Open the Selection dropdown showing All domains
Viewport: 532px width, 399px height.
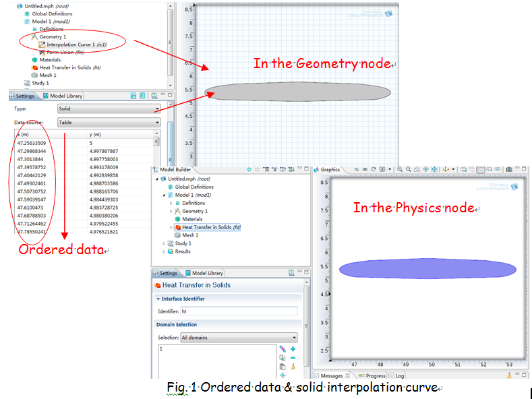click(x=239, y=338)
